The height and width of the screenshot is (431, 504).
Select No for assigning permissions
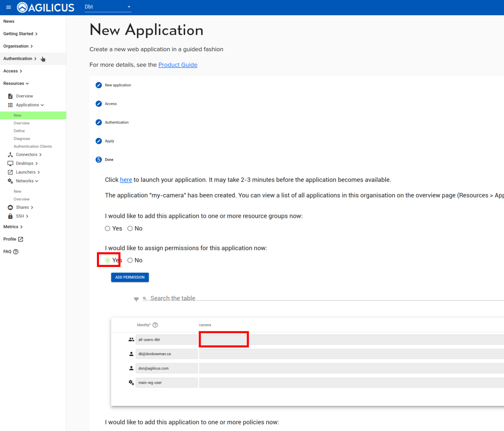click(130, 261)
